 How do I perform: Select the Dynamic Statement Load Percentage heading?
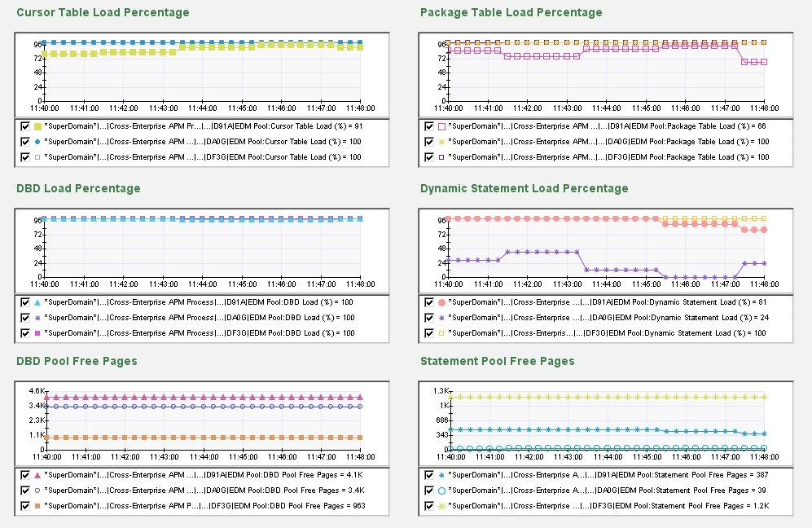[x=524, y=188]
